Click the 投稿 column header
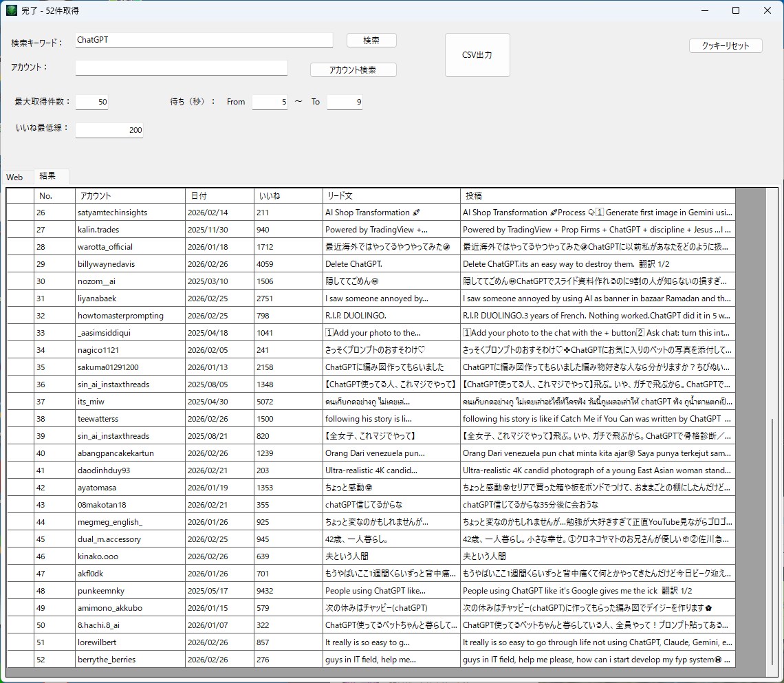The width and height of the screenshot is (784, 683). pyautogui.click(x=598, y=196)
